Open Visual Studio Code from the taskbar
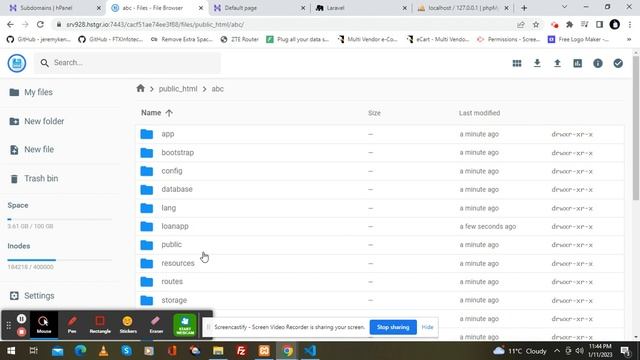This screenshot has width=640, height=360. click(x=310, y=351)
